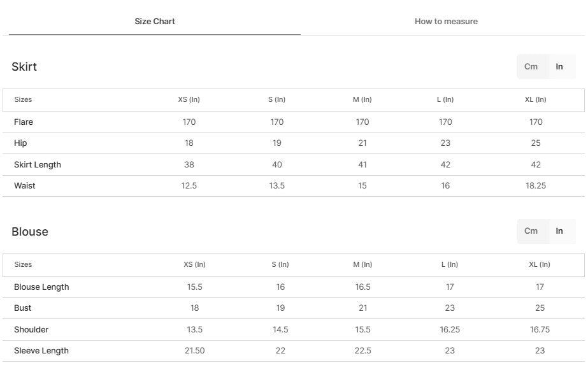Click Skirt table XL (In) column header
Viewport: 588px width, 377px height.
[536, 100]
